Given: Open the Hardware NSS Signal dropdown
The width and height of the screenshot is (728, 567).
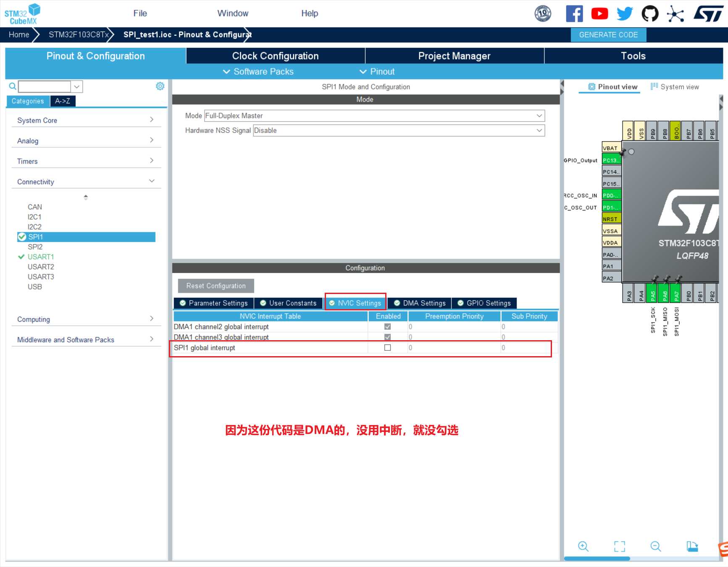Looking at the screenshot, I should [x=399, y=131].
